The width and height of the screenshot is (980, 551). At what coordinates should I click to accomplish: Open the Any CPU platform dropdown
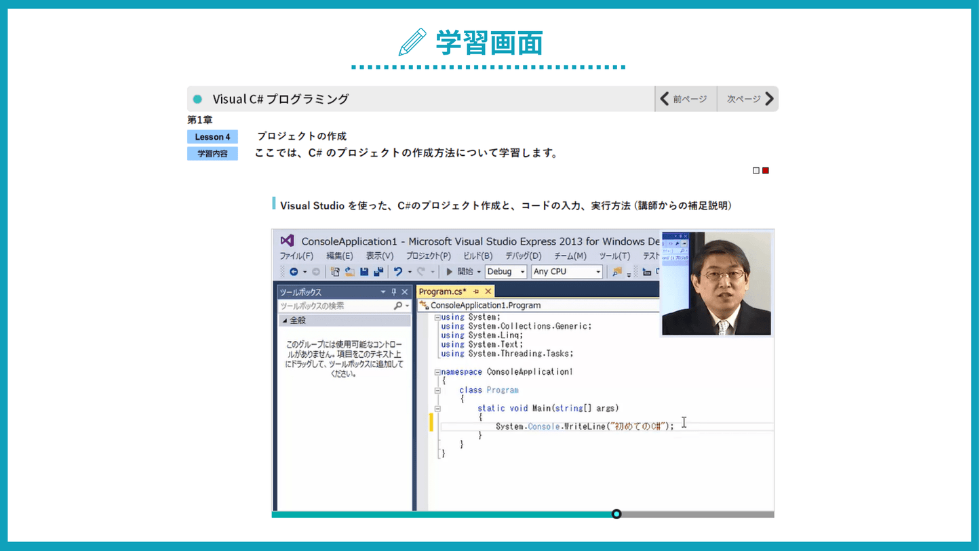click(x=567, y=272)
